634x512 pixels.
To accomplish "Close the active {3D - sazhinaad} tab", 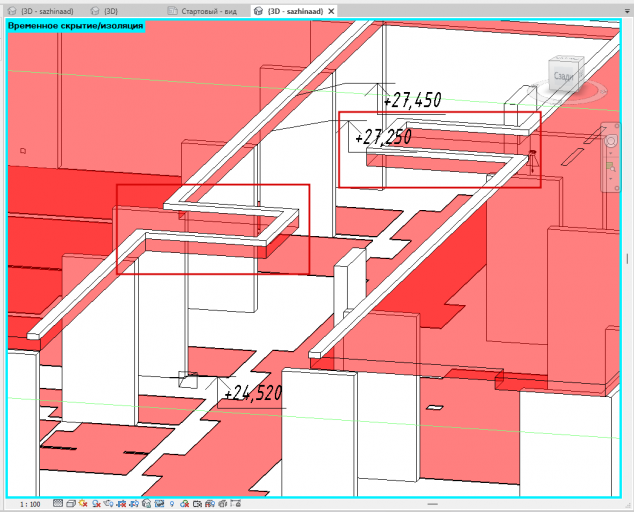I will coord(331,11).
